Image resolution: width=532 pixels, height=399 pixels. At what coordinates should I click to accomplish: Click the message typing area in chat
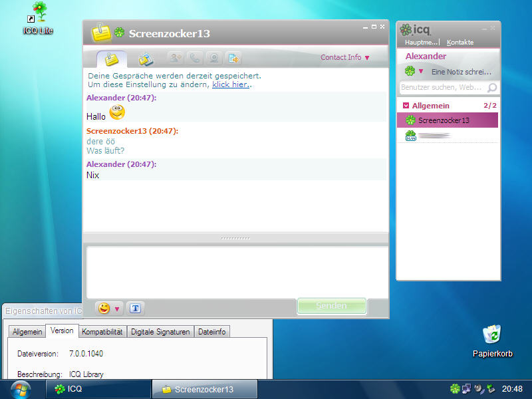pyautogui.click(x=237, y=273)
